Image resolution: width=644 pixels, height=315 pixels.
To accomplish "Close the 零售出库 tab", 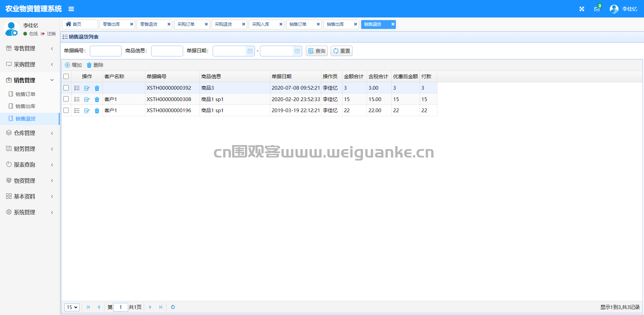I will click(x=131, y=24).
